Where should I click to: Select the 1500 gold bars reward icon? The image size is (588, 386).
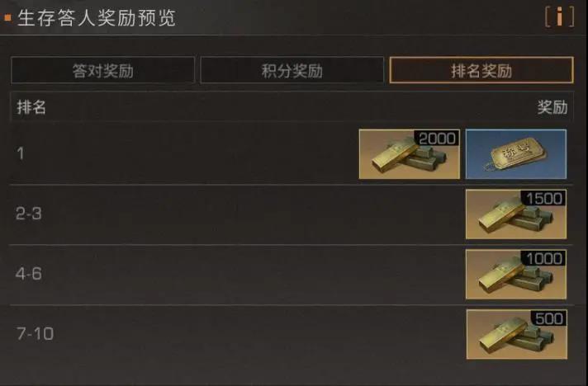point(516,214)
